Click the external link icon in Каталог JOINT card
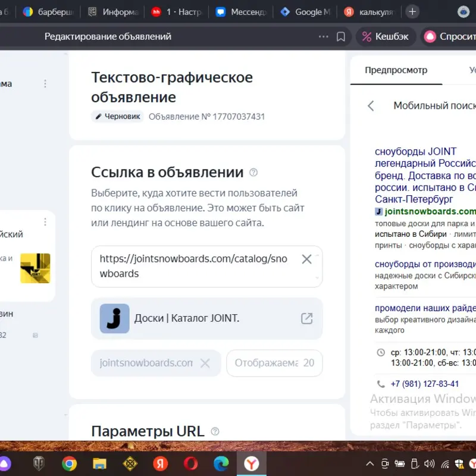 coord(306,318)
